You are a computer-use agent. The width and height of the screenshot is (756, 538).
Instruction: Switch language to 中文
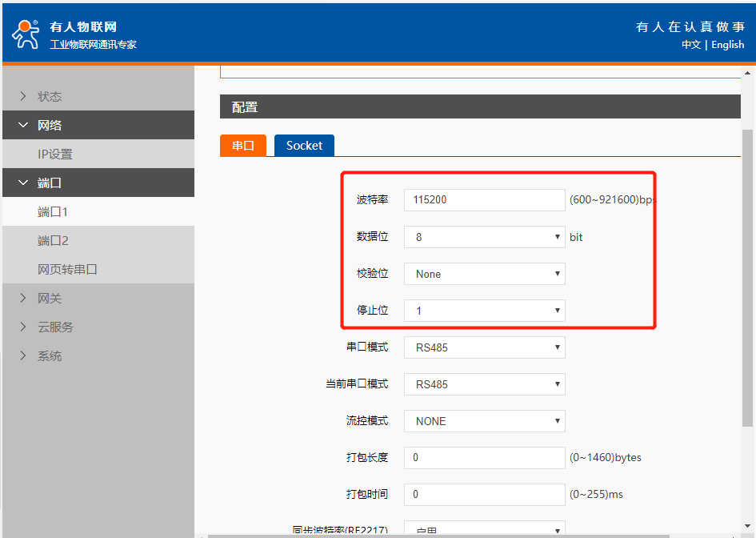click(x=691, y=45)
